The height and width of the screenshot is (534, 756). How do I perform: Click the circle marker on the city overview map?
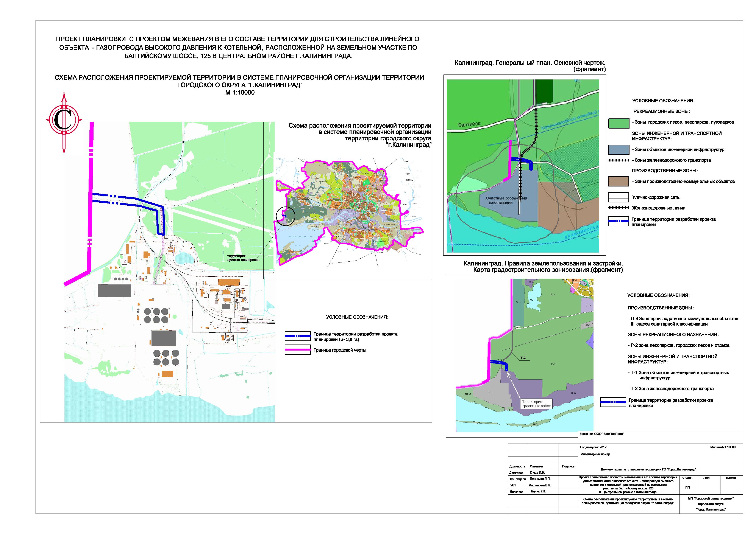click(x=286, y=216)
